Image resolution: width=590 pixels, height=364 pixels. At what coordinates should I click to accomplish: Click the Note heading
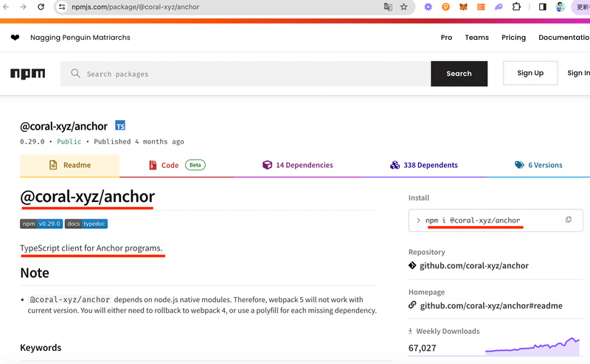pos(35,273)
